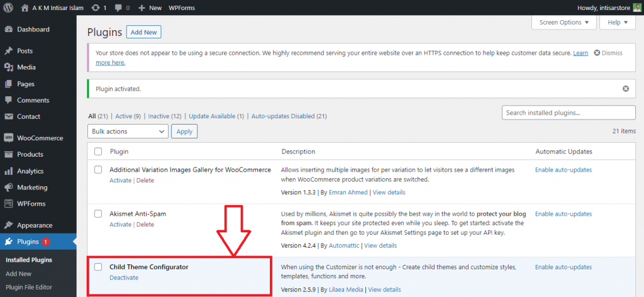Image resolution: width=644 pixels, height=297 pixels.
Task: Open the Automattic author link
Action: coord(344,245)
